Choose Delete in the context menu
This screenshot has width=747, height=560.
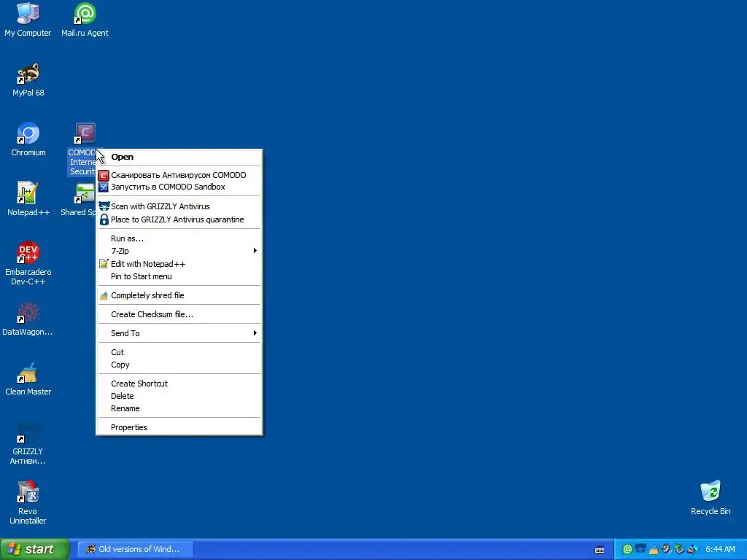tap(179, 396)
